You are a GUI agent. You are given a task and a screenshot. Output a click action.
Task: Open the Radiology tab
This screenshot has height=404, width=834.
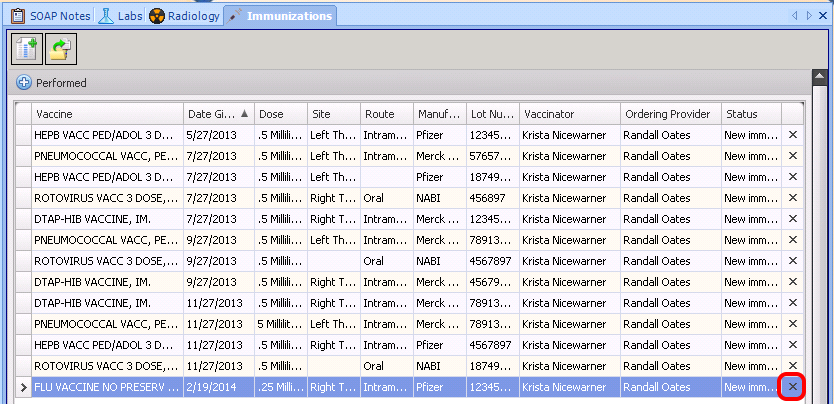click(x=184, y=16)
